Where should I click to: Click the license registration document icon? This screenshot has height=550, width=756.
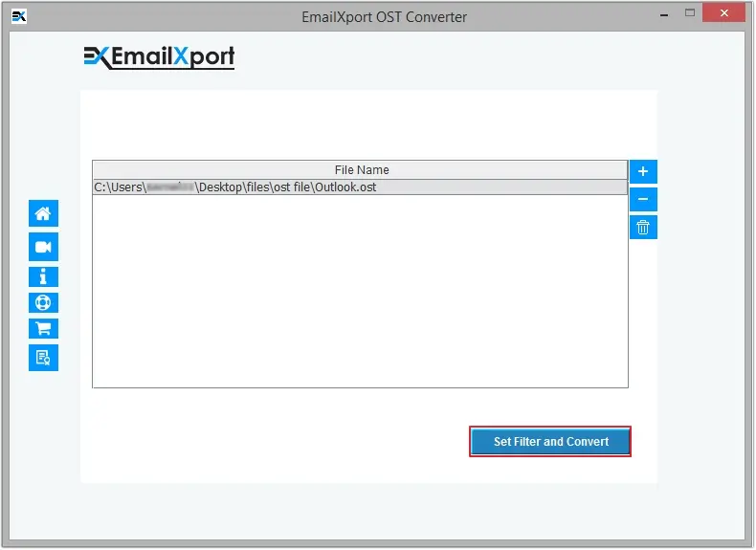pos(43,358)
